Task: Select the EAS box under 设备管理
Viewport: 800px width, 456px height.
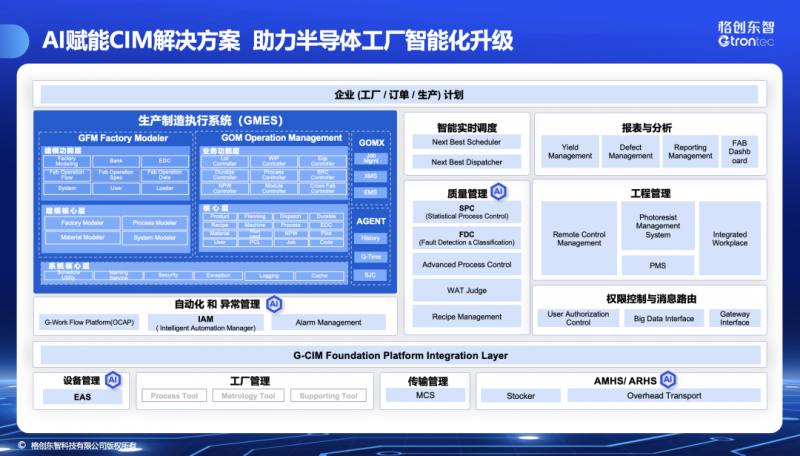Action: pos(82,396)
